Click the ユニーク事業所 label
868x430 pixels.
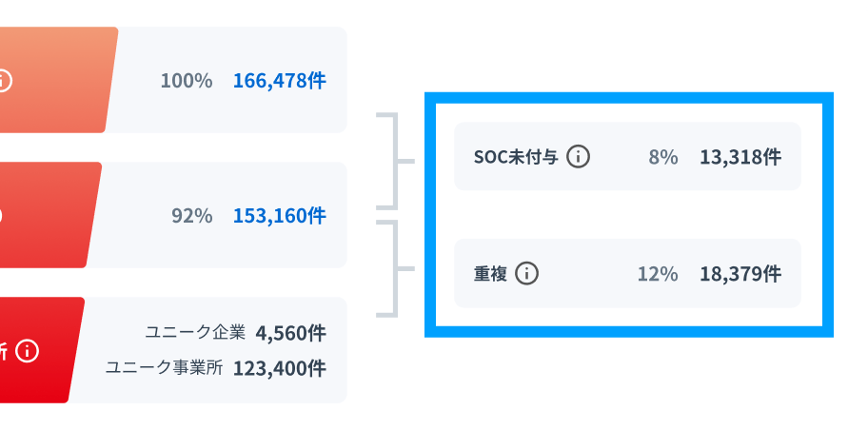click(x=164, y=367)
